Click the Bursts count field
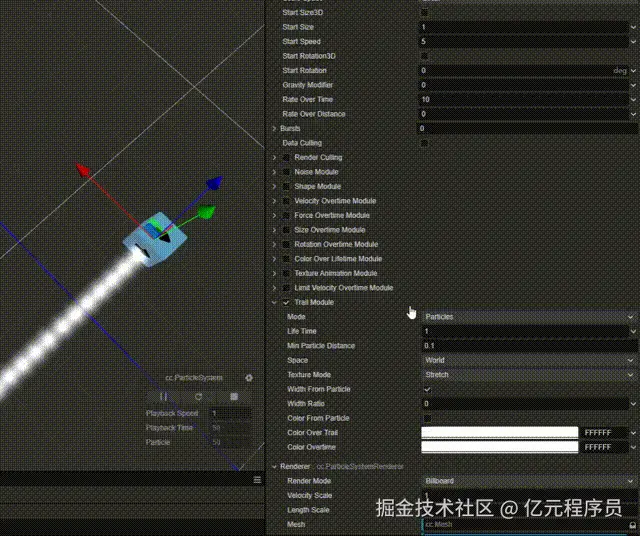Viewport: 640px width, 536px height. click(x=527, y=129)
